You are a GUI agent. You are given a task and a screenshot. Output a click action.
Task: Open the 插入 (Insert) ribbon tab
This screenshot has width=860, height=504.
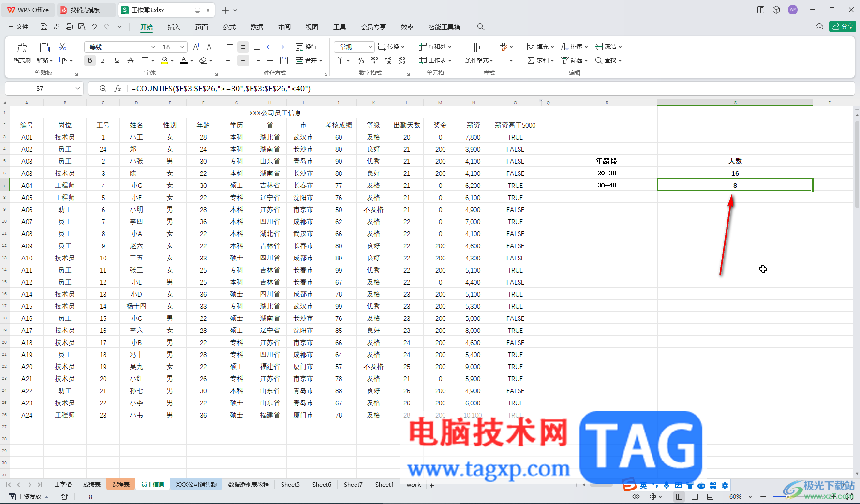pos(174,27)
